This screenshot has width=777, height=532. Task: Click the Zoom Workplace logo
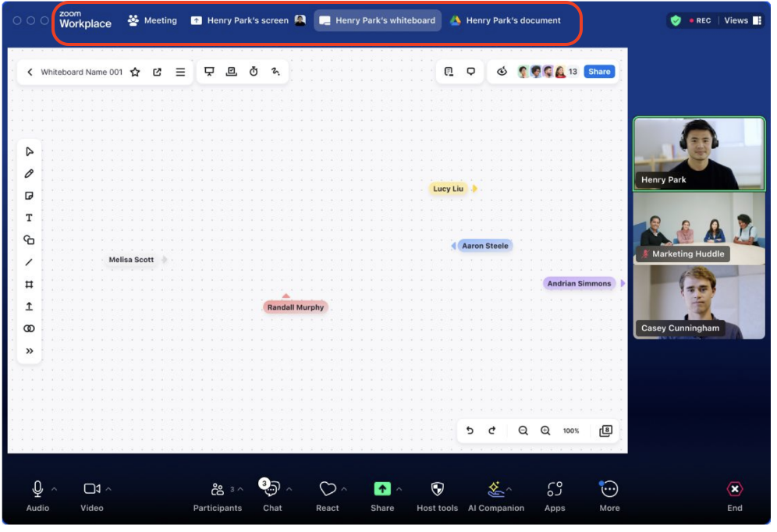[85, 20]
